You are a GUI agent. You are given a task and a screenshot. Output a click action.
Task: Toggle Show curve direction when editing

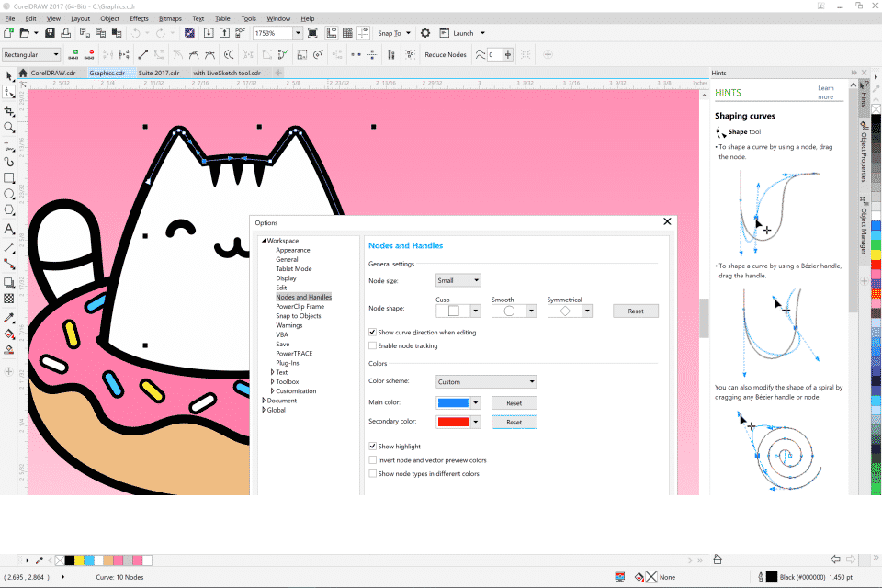tap(372, 332)
